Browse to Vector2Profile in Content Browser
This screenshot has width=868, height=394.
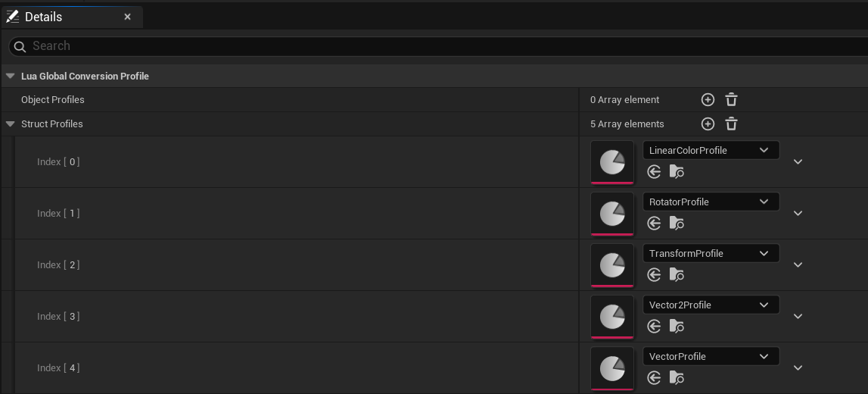point(677,327)
